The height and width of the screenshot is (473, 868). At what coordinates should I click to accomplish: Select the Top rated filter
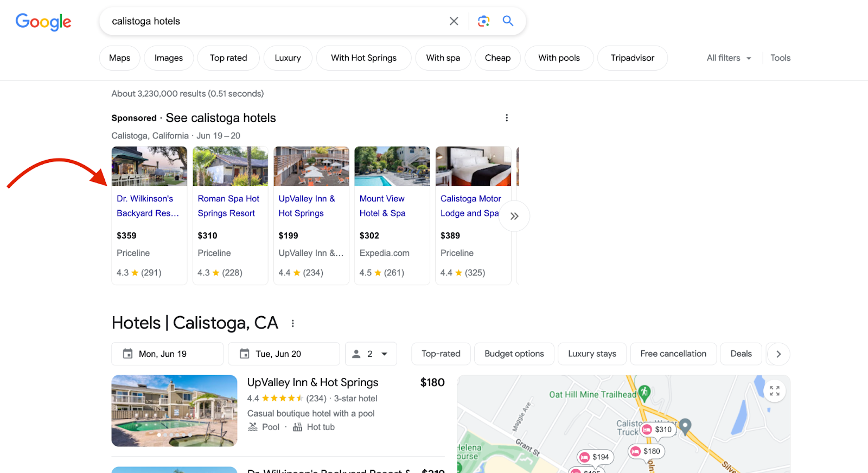tap(228, 58)
